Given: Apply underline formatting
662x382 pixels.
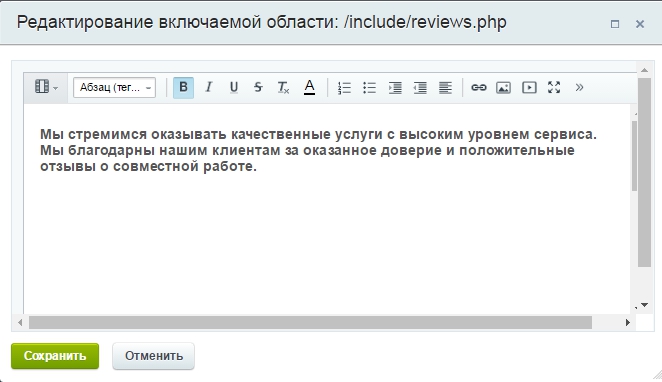Looking at the screenshot, I should 233,87.
